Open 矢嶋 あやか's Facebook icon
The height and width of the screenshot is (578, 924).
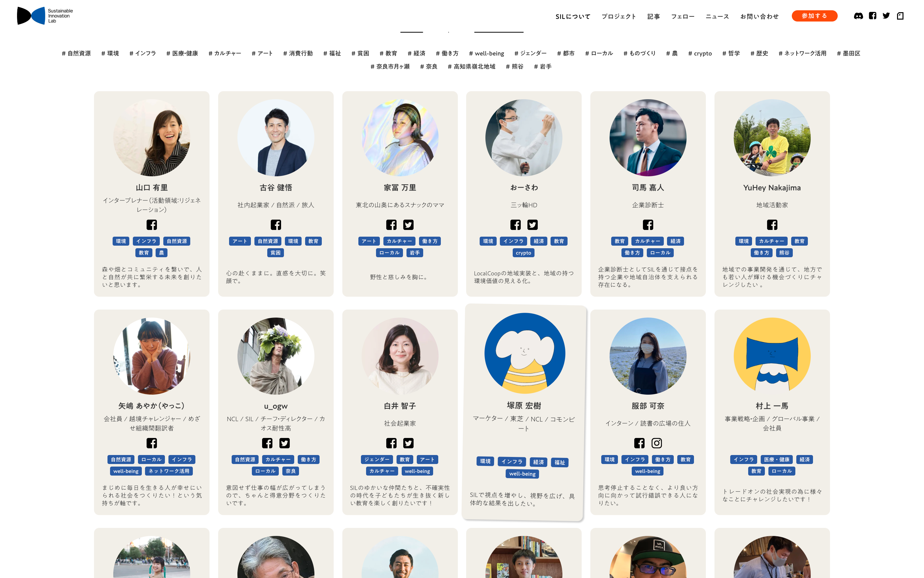click(151, 443)
